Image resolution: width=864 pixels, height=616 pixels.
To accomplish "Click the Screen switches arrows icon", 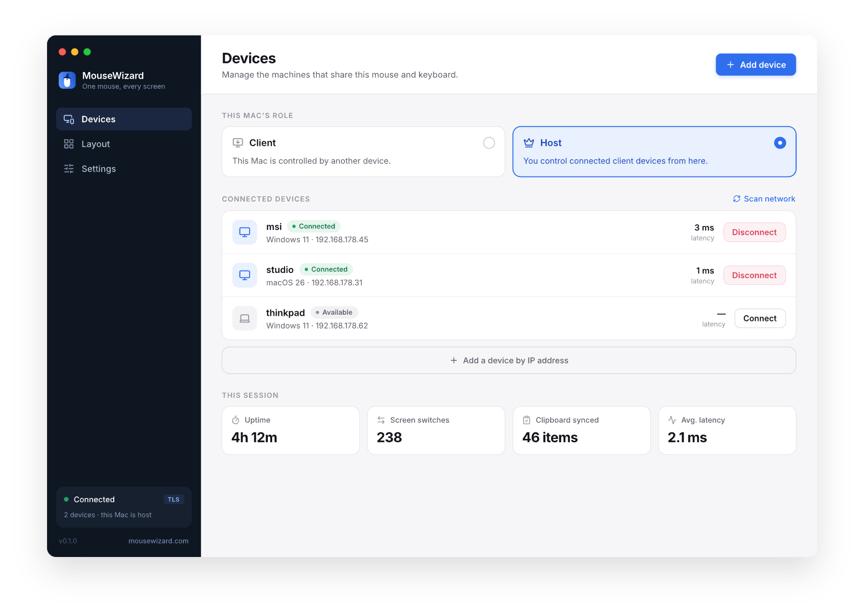I will 381,420.
